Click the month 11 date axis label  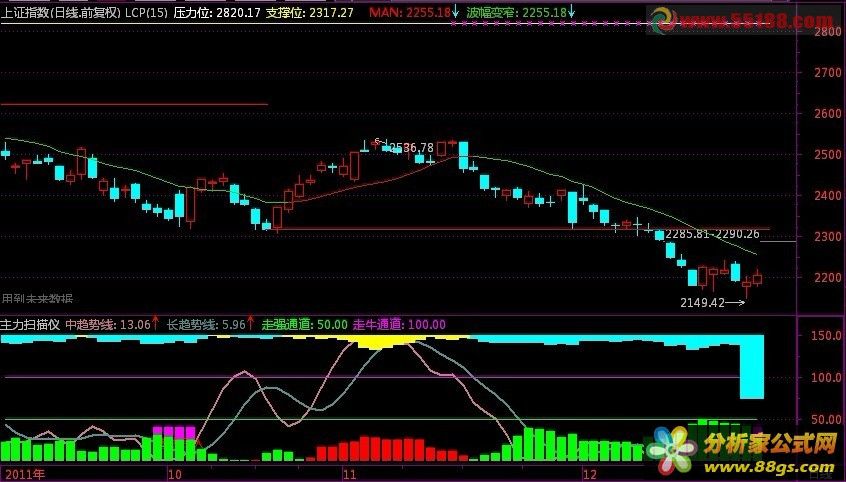pyautogui.click(x=350, y=475)
